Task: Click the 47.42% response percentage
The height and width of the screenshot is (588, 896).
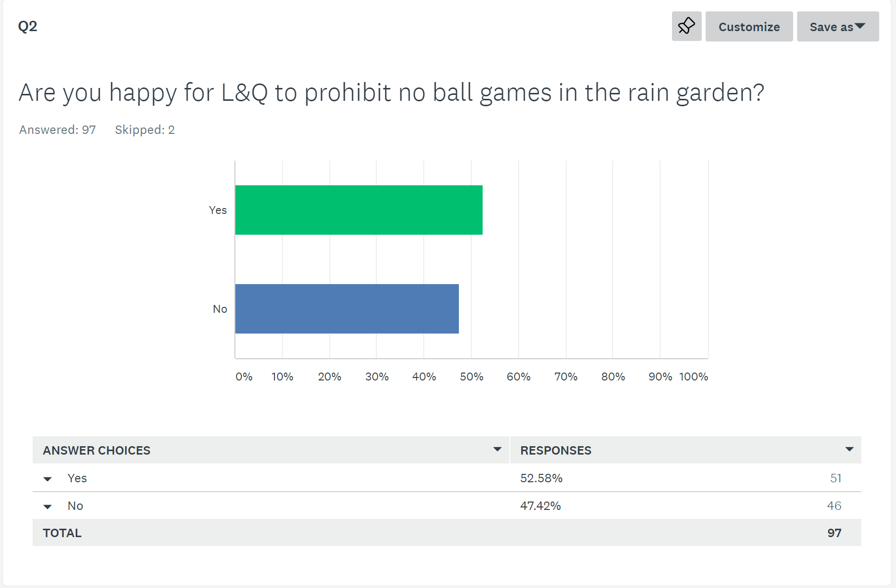Action: coord(540,506)
